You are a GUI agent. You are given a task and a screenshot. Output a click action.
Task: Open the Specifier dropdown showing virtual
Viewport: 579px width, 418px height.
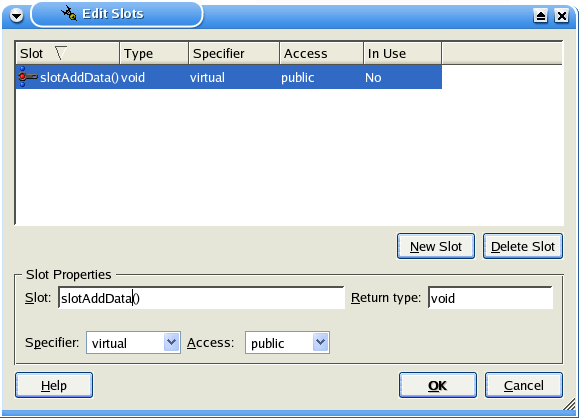(133, 343)
